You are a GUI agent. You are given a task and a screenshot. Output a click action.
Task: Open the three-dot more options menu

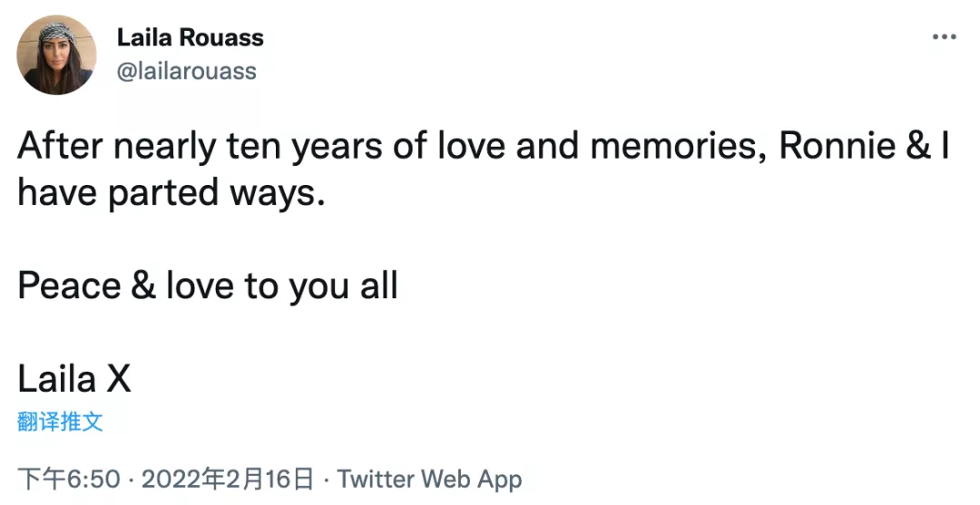pos(944,37)
